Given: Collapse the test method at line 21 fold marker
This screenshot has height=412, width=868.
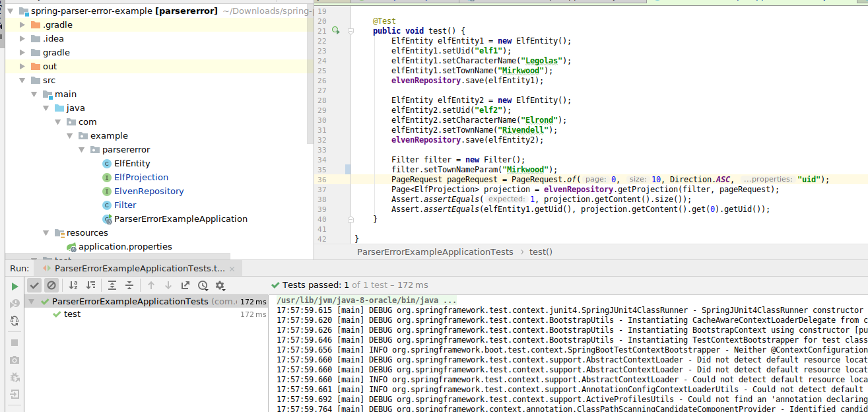Looking at the screenshot, I should coord(351,30).
